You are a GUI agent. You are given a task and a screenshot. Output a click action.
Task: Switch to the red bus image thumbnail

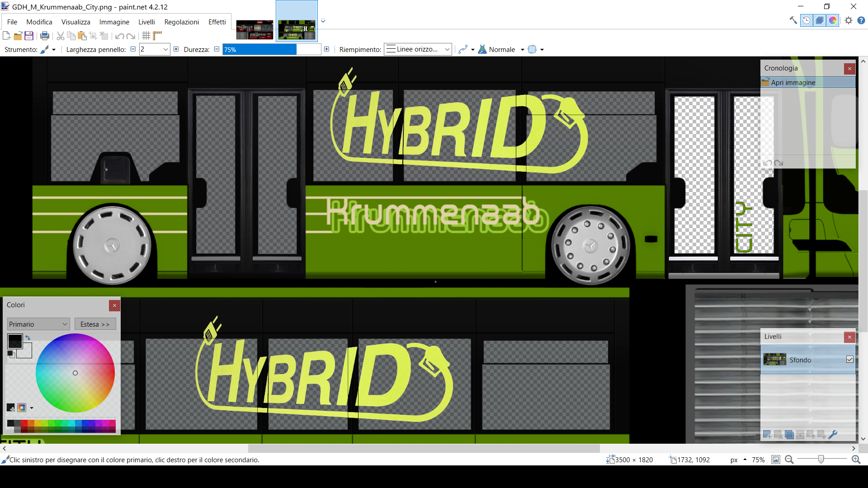click(255, 29)
